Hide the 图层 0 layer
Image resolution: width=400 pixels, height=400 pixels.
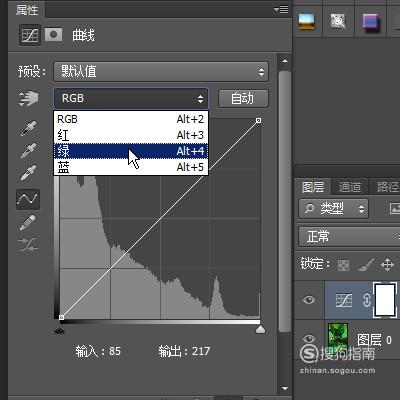point(309,338)
